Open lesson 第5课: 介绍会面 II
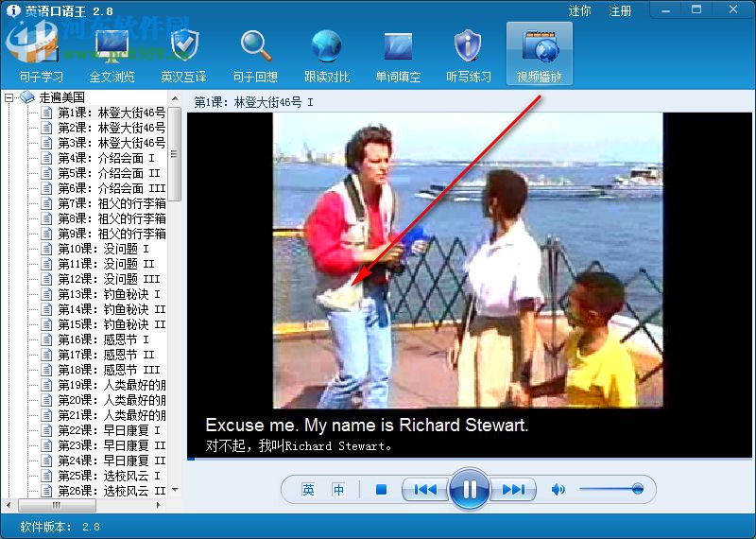 point(109,173)
